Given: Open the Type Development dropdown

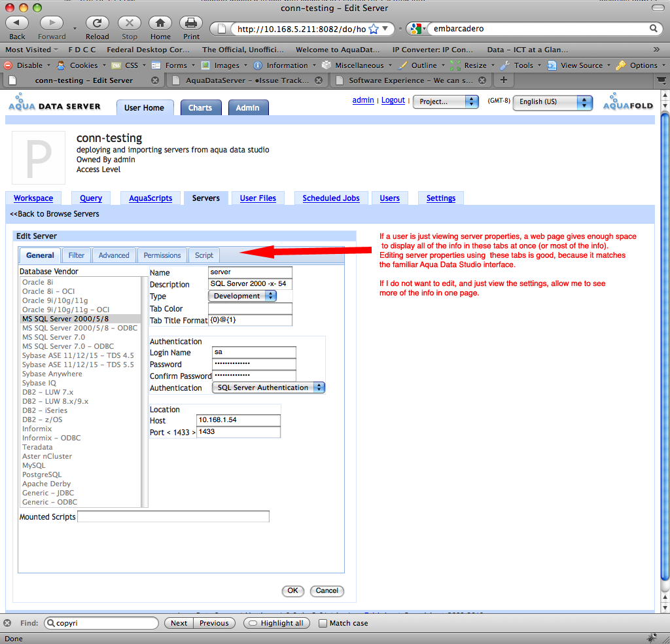Looking at the screenshot, I should coord(242,296).
